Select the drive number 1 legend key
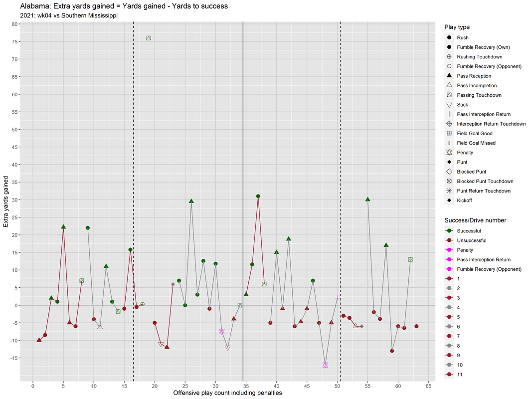 [x=449, y=279]
